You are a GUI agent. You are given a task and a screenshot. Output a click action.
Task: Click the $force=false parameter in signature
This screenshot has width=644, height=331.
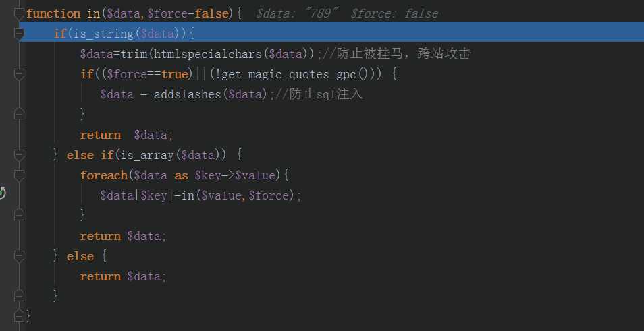click(188, 14)
